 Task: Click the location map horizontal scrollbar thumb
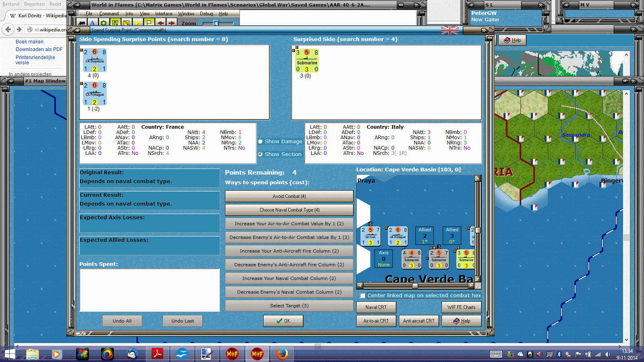[415, 286]
